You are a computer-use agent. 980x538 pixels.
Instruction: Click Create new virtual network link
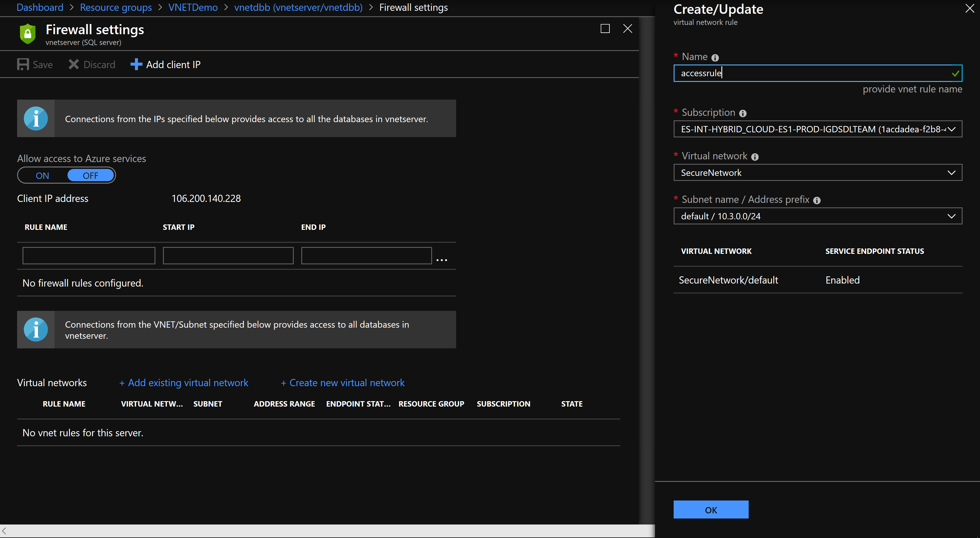point(342,383)
